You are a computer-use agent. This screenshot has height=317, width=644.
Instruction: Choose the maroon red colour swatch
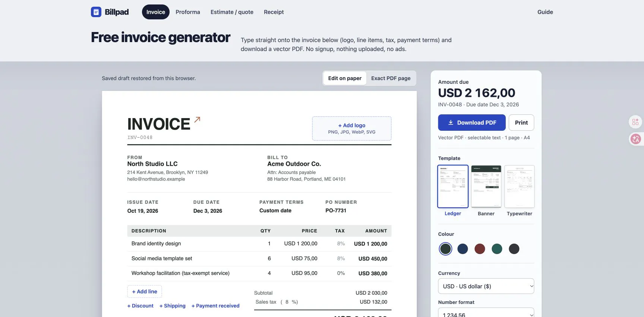point(480,249)
